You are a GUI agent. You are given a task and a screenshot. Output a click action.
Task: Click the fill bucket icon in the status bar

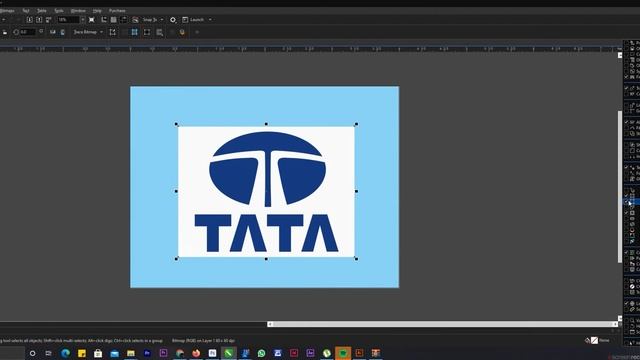pyautogui.click(x=587, y=340)
